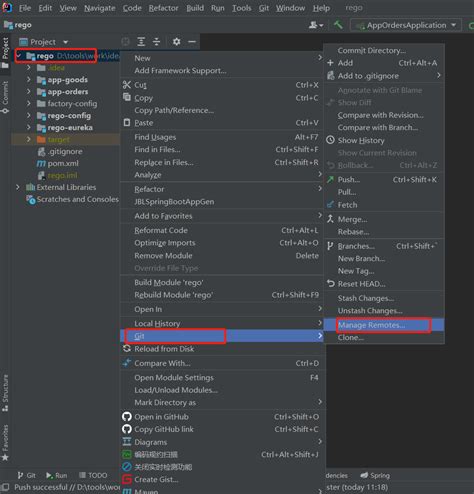Open Project tool window settings gear
474x494 pixels.
pyautogui.click(x=176, y=42)
